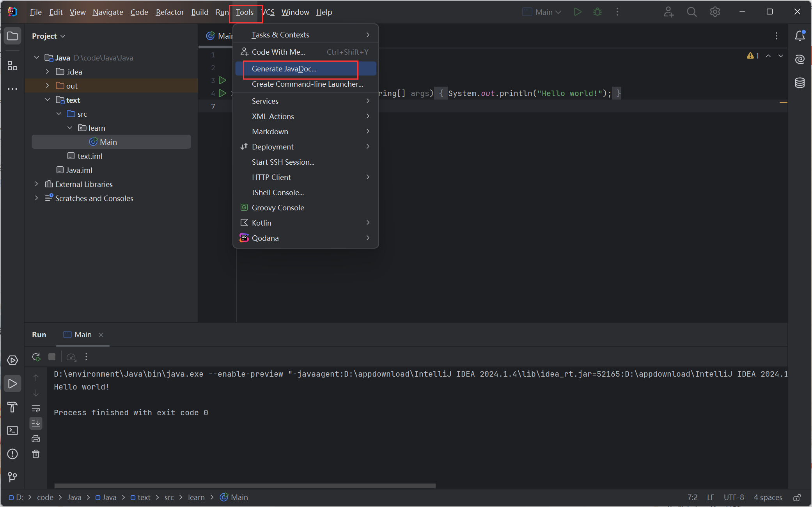Open the Build menu
Screen dimensions: 812x507
pyautogui.click(x=200, y=12)
